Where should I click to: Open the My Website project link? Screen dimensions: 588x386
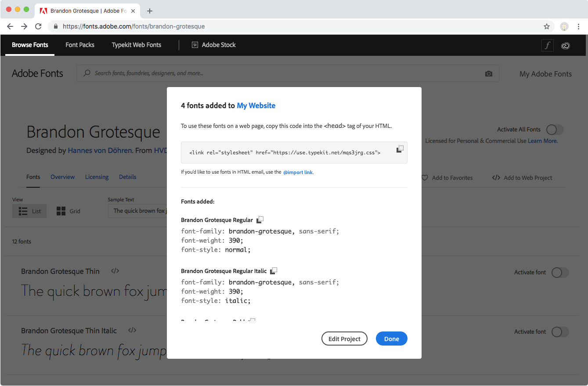[256, 106]
